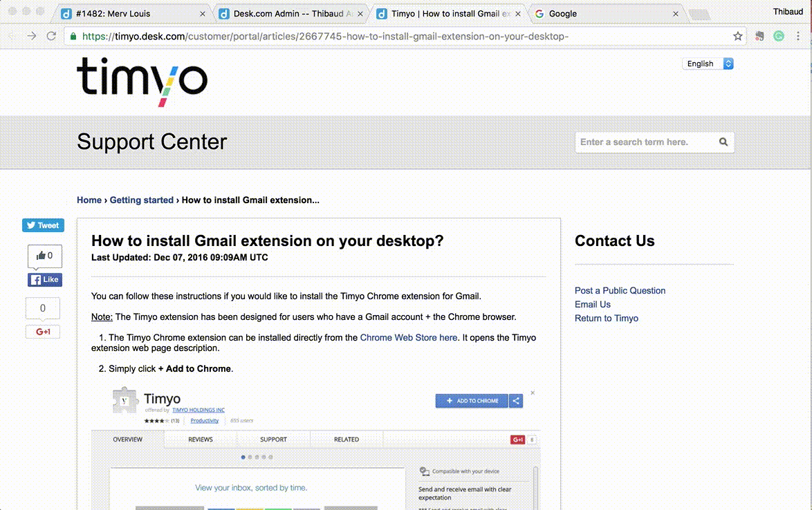Click the green padlock secure icon
Viewport: 812px width, 510px height.
(x=73, y=36)
